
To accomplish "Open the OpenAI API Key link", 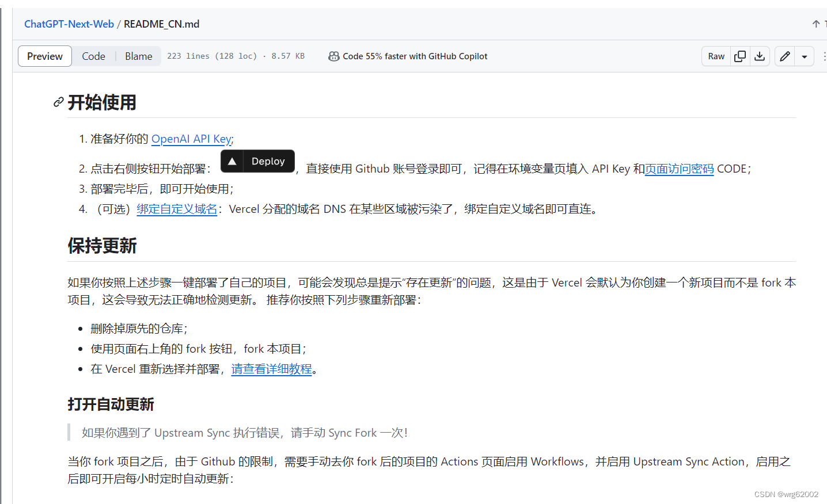I will pyautogui.click(x=191, y=139).
